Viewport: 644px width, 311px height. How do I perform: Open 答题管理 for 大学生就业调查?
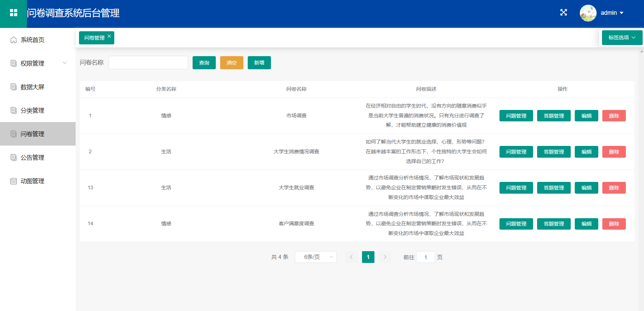[554, 188]
